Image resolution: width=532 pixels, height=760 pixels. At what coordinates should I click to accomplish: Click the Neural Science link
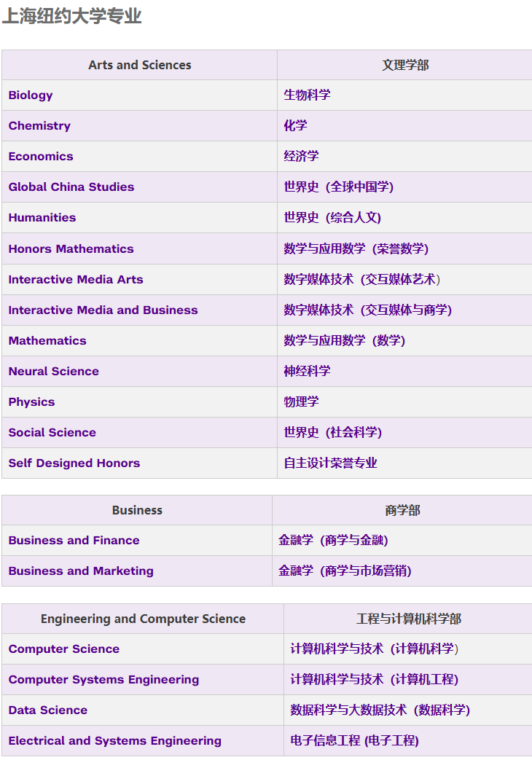coord(54,371)
